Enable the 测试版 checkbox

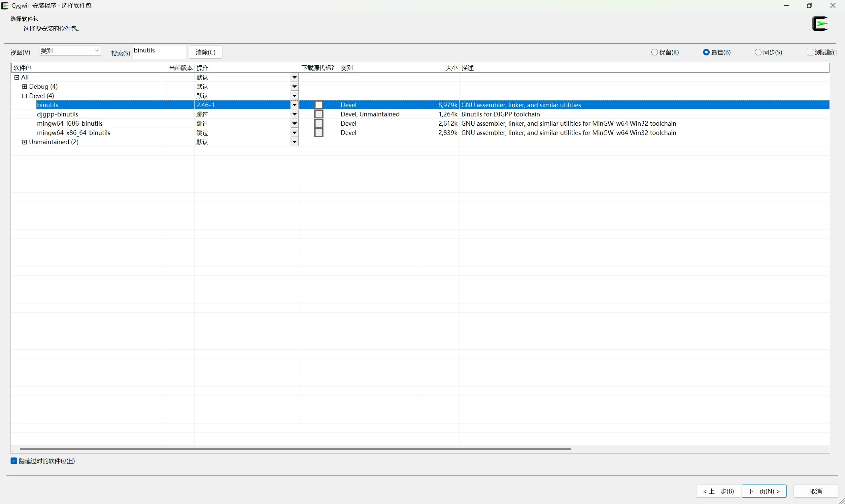(x=810, y=52)
